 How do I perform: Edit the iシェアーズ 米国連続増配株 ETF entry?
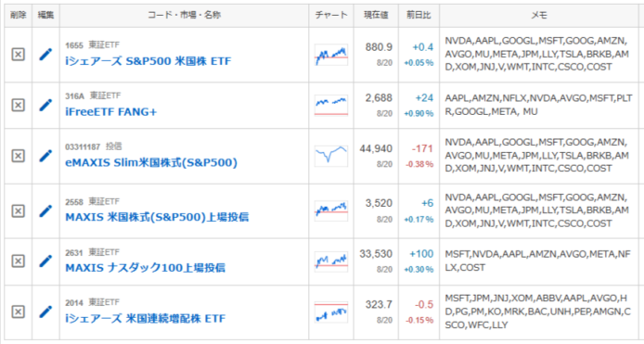tap(45, 312)
